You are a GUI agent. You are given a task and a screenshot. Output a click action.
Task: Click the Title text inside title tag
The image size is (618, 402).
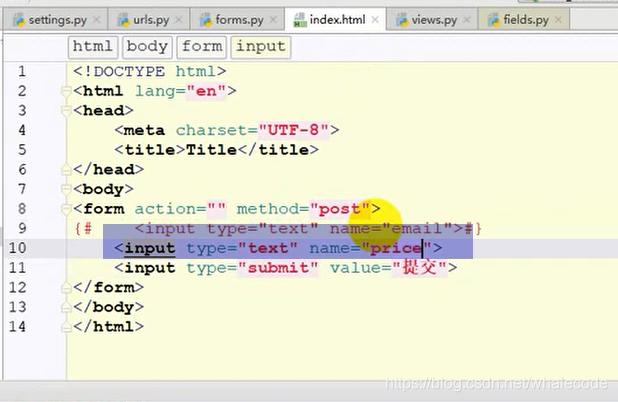(x=211, y=150)
